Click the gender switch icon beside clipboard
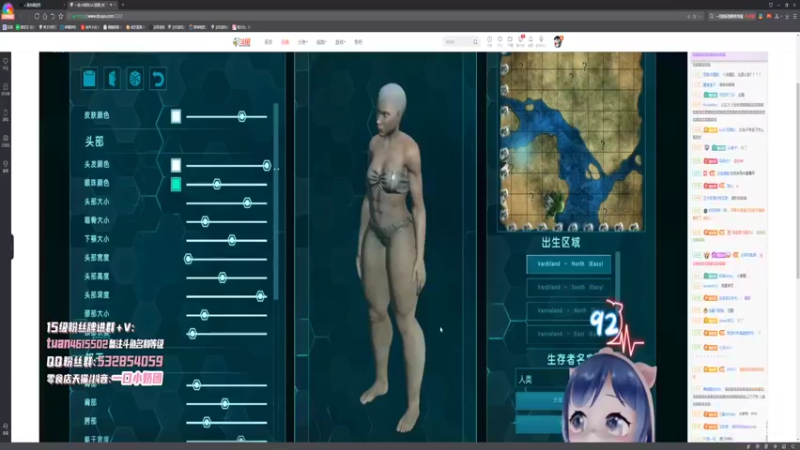Screen dimensions: 800x450 112,79
